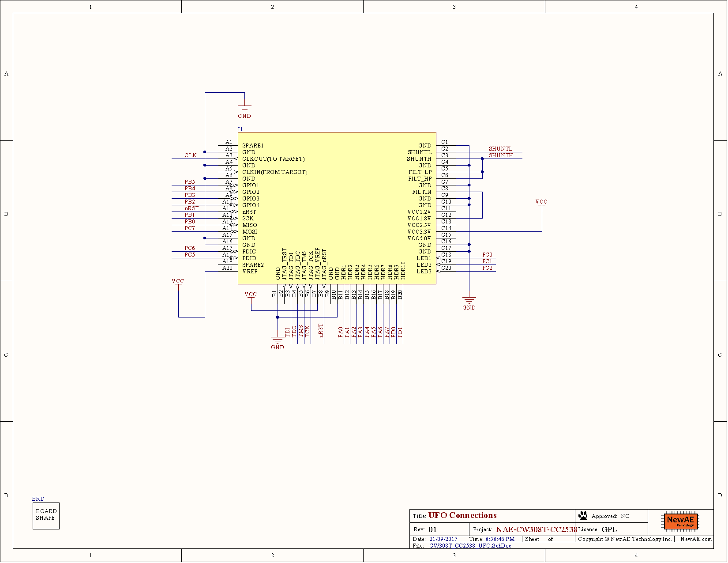728x563 pixels.
Task: Select the PA7 net label
Action: [387, 333]
